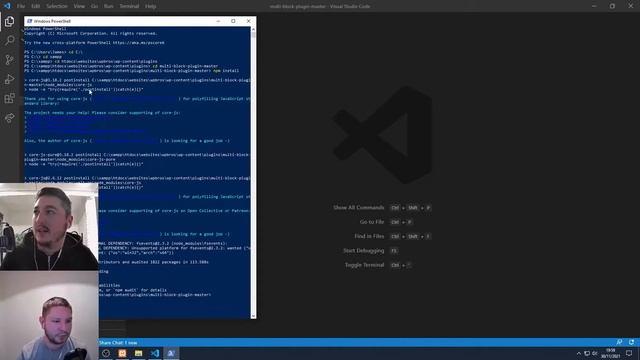
Task: Open the File menu
Action: (x=21, y=6)
